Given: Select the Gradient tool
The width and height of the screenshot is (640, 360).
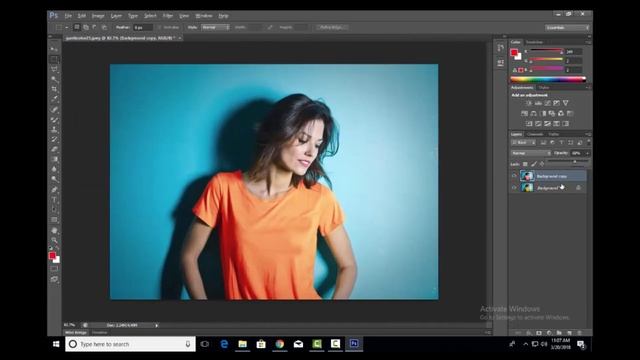Looking at the screenshot, I should point(54,160).
